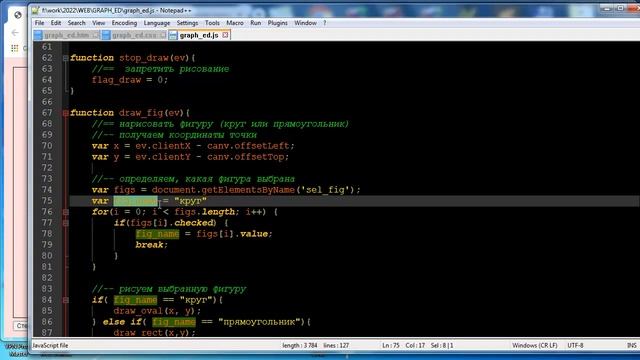Click 'lines : 127' in status bar
Image resolution: width=640 pixels, height=360 pixels.
coord(336,345)
